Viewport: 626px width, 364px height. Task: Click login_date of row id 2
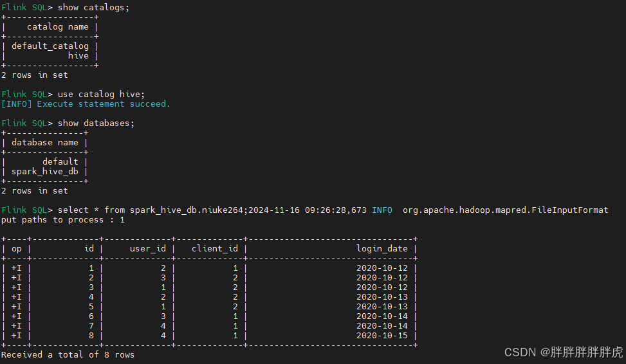tap(382, 278)
